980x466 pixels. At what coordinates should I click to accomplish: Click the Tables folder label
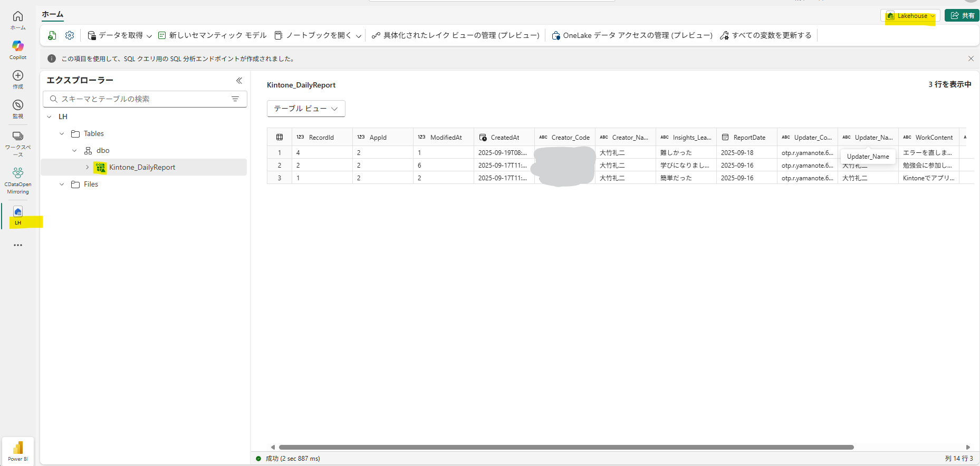click(x=94, y=133)
